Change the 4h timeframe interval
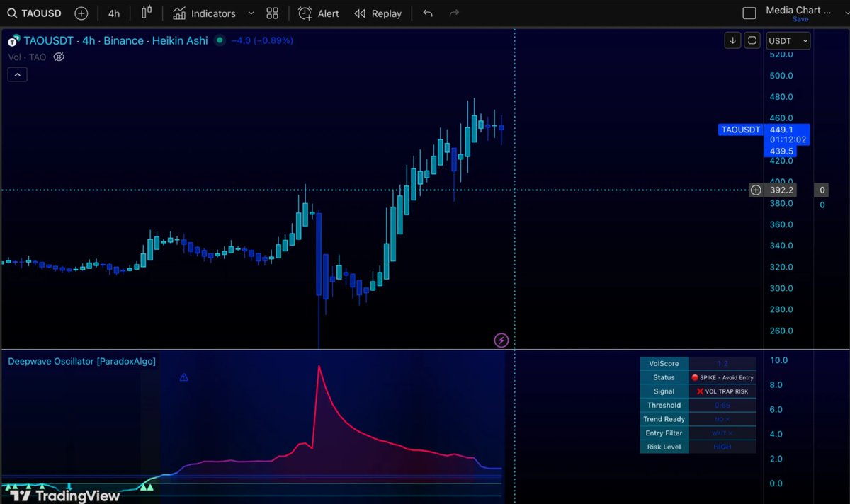This screenshot has width=850, height=504. (114, 13)
